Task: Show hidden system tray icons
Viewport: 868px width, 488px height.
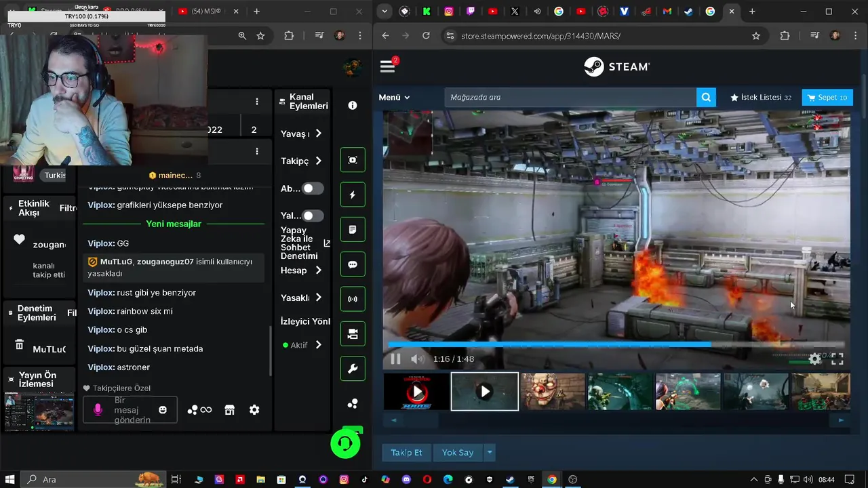Action: pos(753,480)
